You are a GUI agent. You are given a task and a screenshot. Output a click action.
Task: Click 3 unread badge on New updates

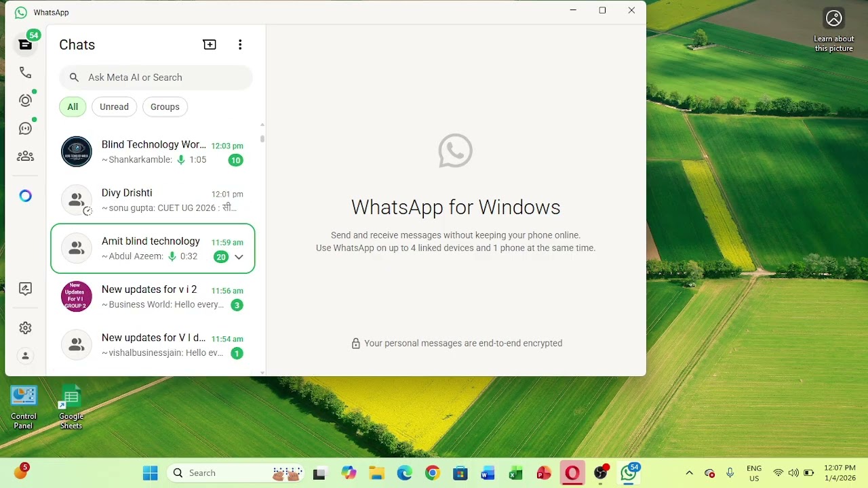pos(237,305)
